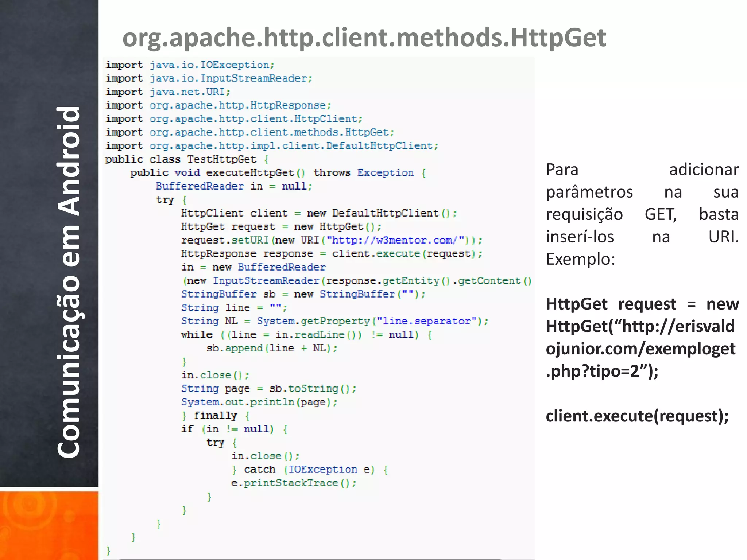Image resolution: width=747 pixels, height=560 pixels.
Task: Click the line import java.io.InputStreamReader;
Action: pyautogui.click(x=209, y=78)
